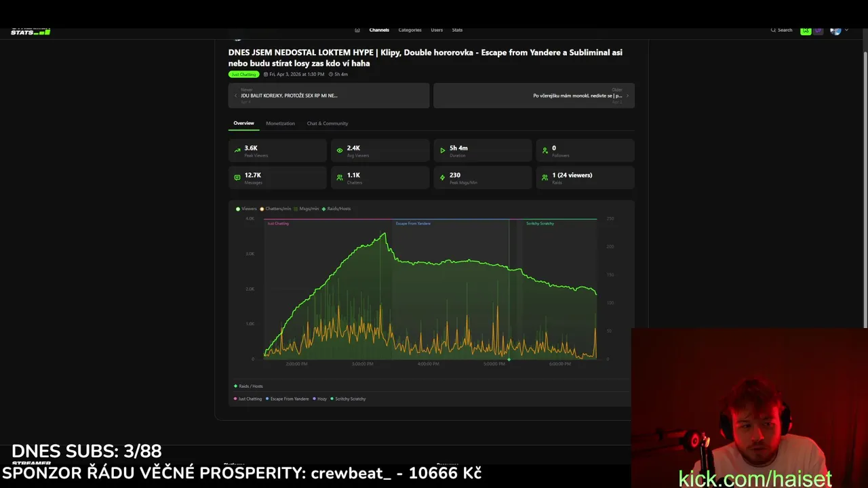This screenshot has height=488, width=868.
Task: Click the pink Just Chatting category legend dot
Action: point(235,399)
